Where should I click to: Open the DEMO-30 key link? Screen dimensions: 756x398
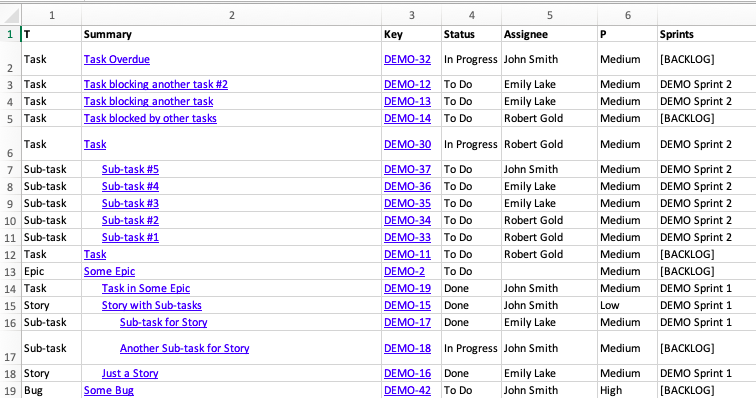[407, 144]
